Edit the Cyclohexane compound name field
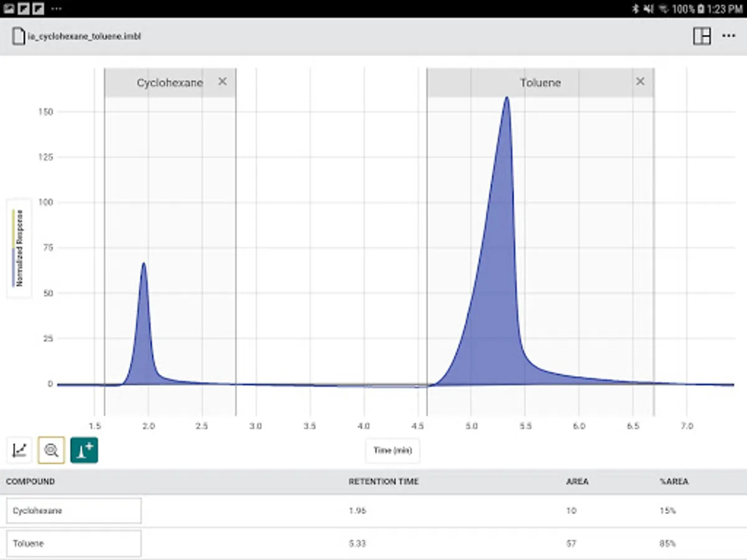 74,511
